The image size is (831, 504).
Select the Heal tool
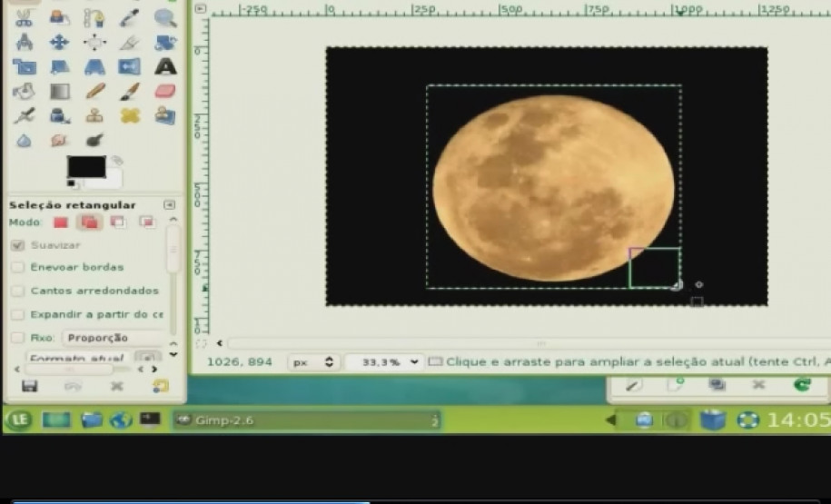pos(130,115)
